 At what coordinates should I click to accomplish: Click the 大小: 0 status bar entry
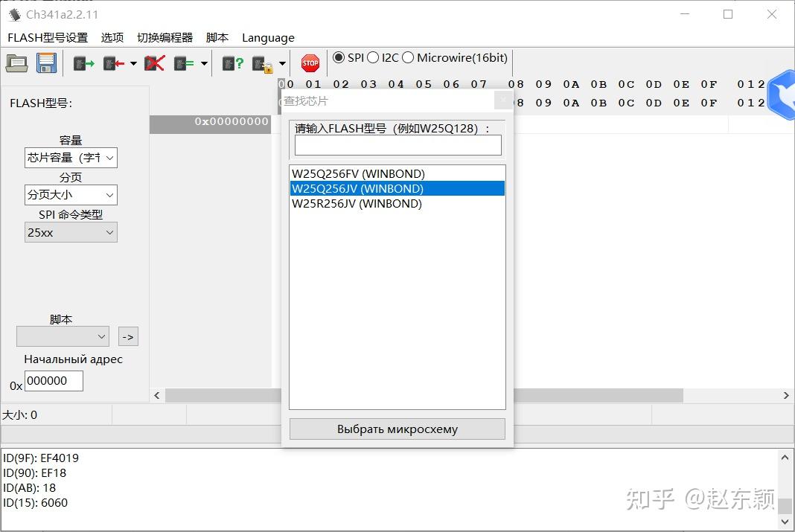pos(20,415)
